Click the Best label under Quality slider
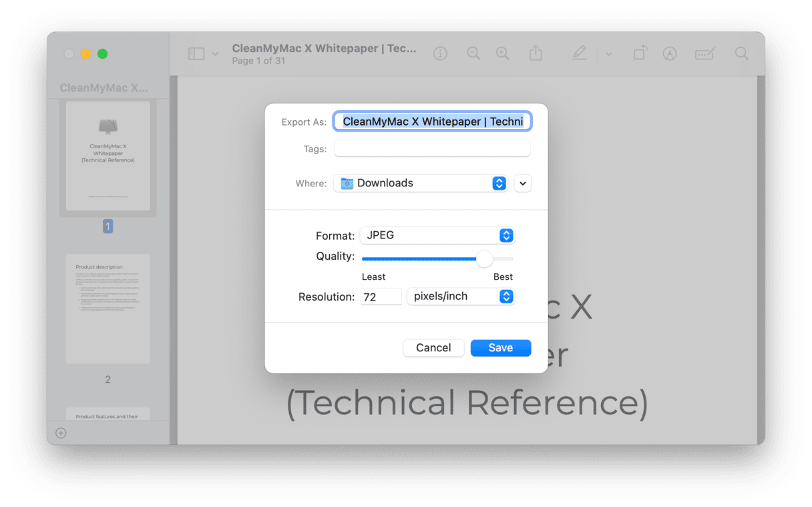The width and height of the screenshot is (812, 507). tap(503, 277)
